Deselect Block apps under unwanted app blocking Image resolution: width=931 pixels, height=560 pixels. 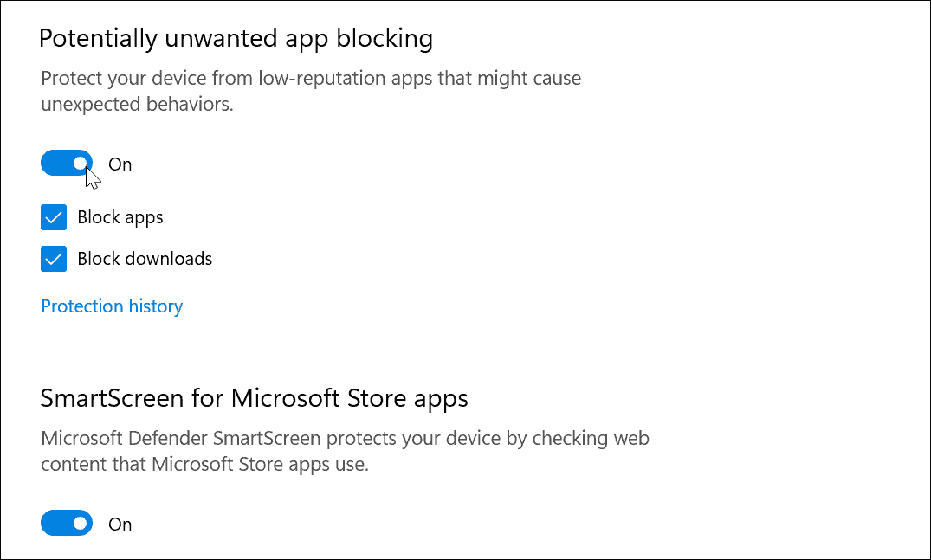pos(53,217)
